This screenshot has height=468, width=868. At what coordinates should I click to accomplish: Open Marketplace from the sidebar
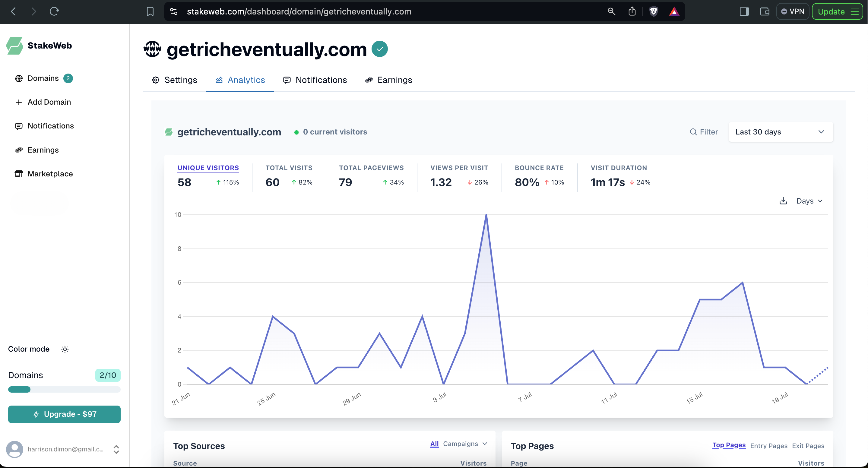click(x=50, y=174)
